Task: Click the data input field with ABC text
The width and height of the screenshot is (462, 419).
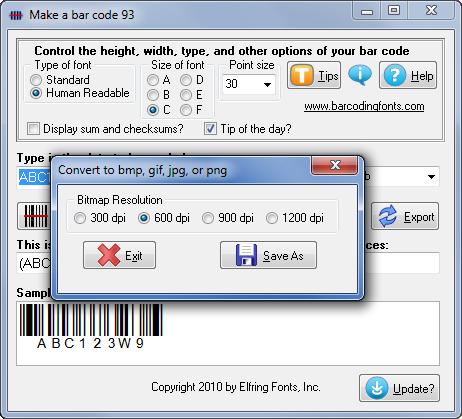Action: coord(34,177)
